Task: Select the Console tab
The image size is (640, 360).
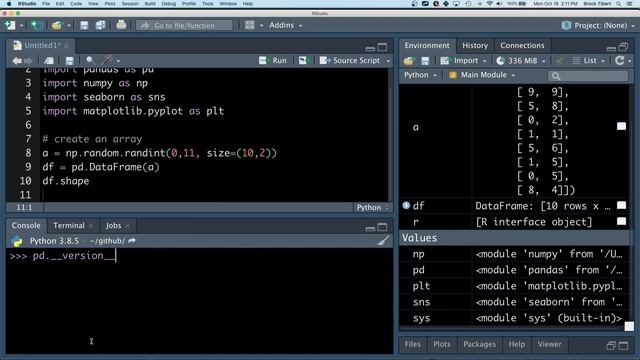Action: coord(26,225)
